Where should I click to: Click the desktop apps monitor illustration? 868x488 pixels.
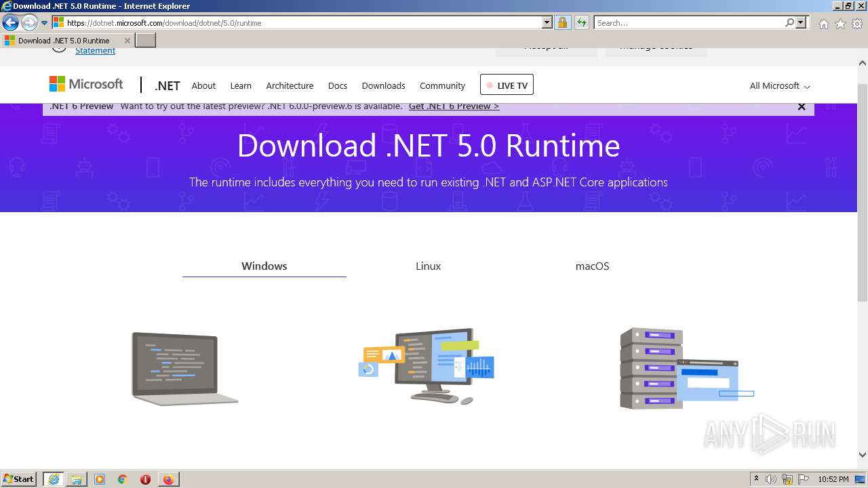tap(427, 367)
